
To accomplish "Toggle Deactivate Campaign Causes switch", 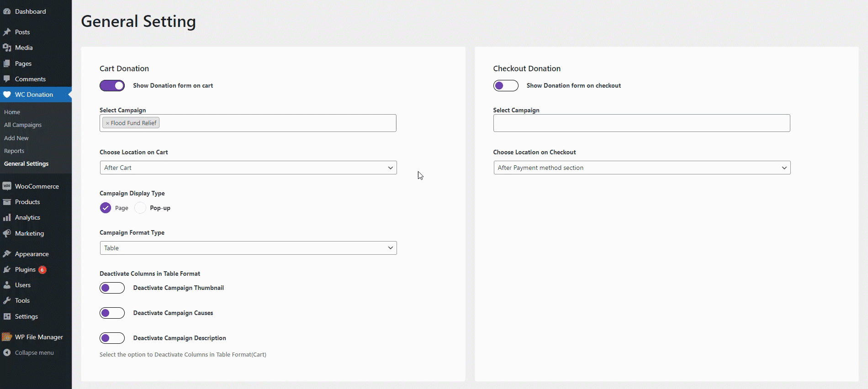I will (112, 313).
